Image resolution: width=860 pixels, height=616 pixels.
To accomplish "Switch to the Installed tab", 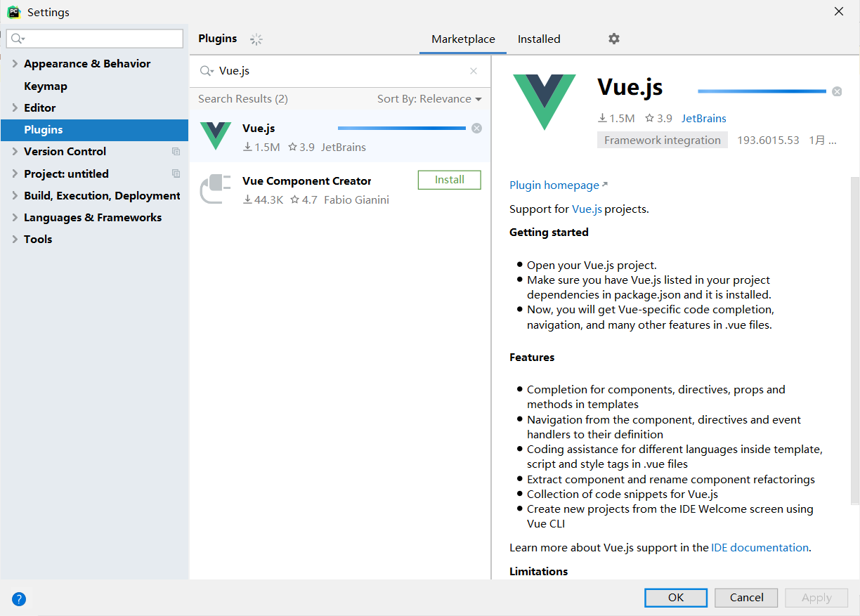I will coord(539,39).
